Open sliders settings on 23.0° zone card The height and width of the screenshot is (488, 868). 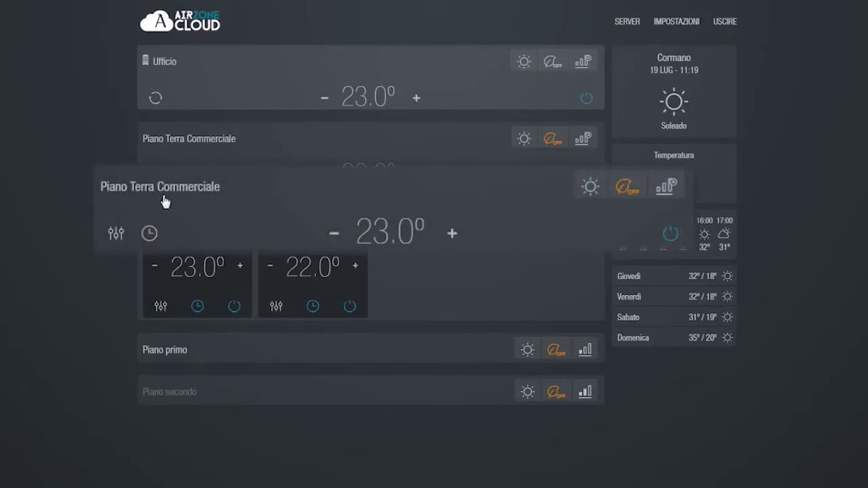point(161,306)
